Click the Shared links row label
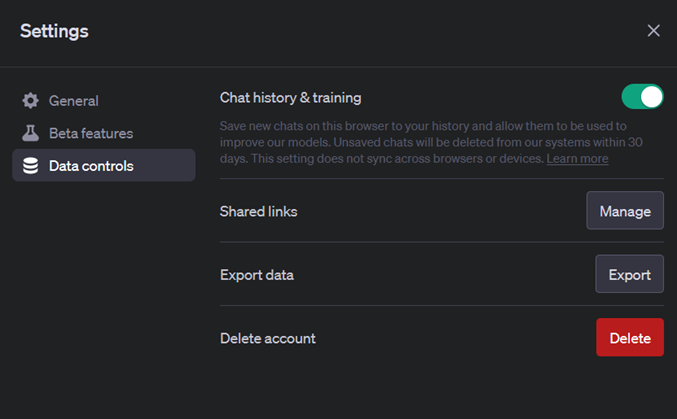The width and height of the screenshot is (677, 419). coord(258,211)
